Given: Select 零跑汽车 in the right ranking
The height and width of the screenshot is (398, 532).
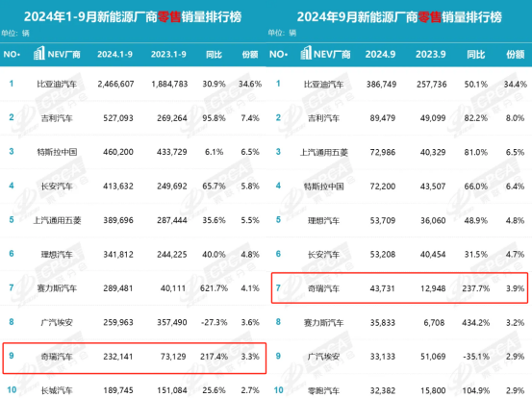Looking at the screenshot, I should pos(324,390).
